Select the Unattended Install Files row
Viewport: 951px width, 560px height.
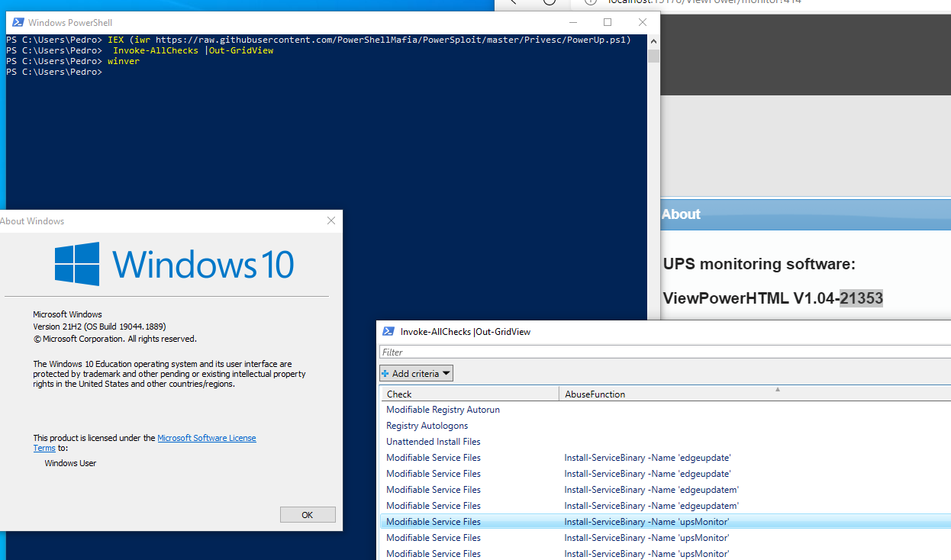click(666, 442)
